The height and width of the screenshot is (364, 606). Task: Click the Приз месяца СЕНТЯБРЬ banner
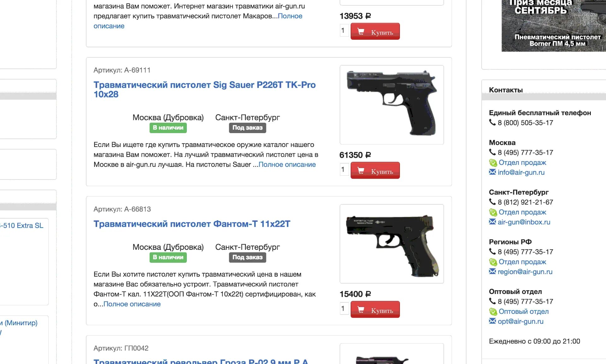554,25
